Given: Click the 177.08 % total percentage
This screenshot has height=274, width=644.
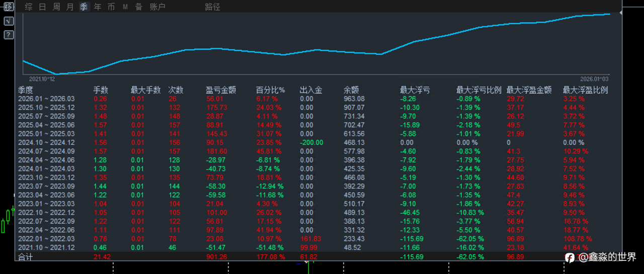Looking at the screenshot, I should [270, 257].
